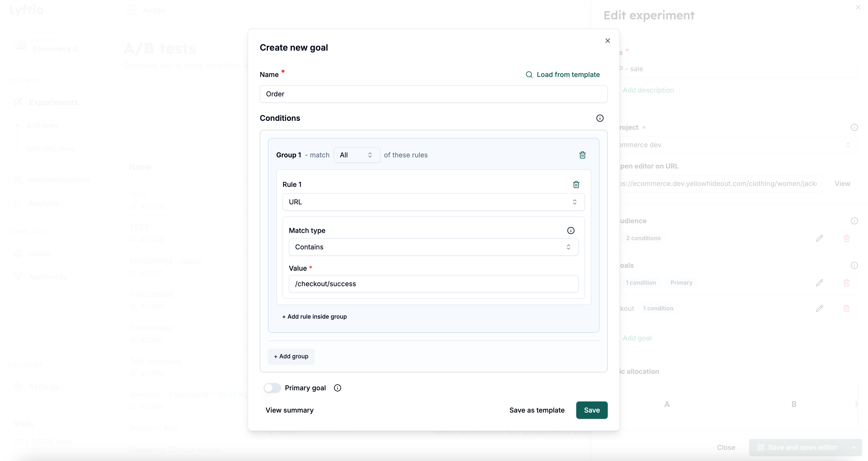This screenshot has height=461, width=868.
Task: Edit the checkout goal pencil icon
Action: click(820, 308)
